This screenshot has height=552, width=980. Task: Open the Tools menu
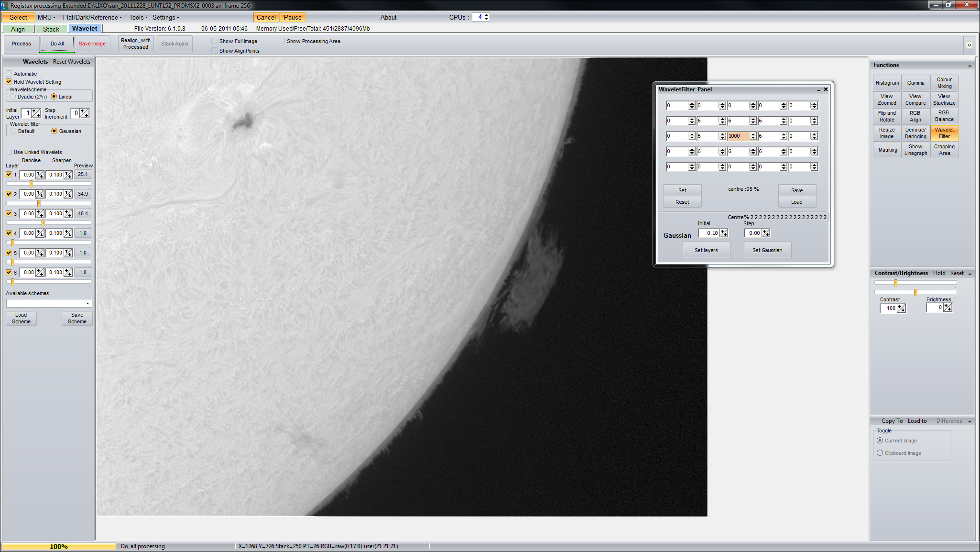(138, 17)
